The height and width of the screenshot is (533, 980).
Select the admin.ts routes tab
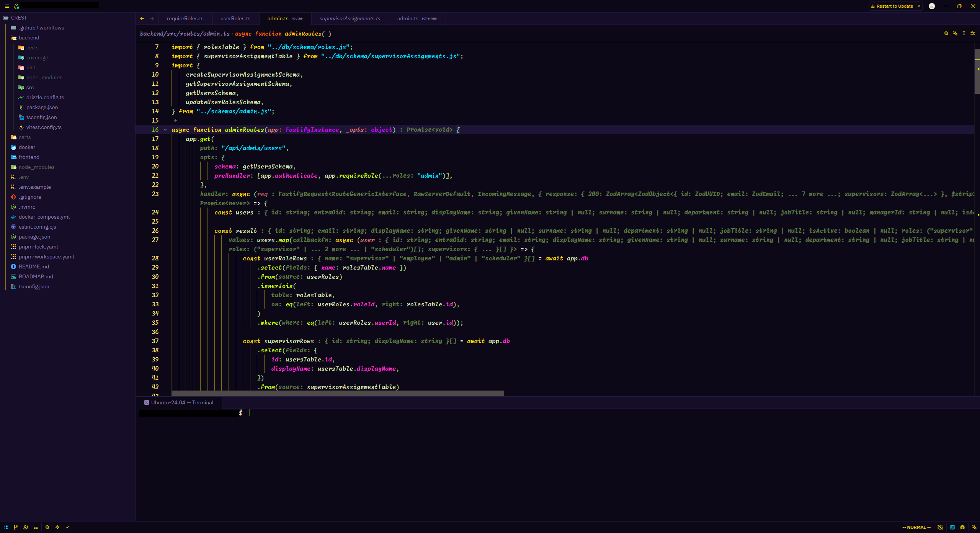point(285,18)
